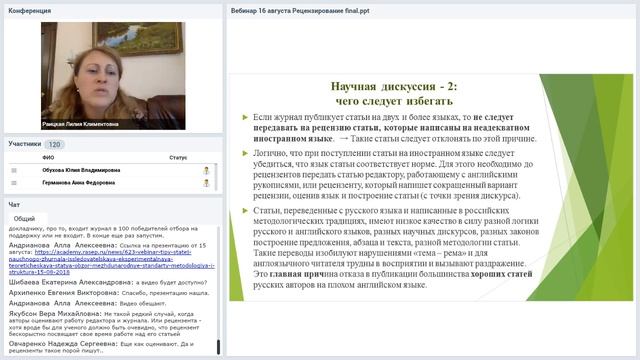The height and width of the screenshot is (360, 640).
Task: Click chat message from Якубсон Вера Михайловна
Action: (105, 324)
